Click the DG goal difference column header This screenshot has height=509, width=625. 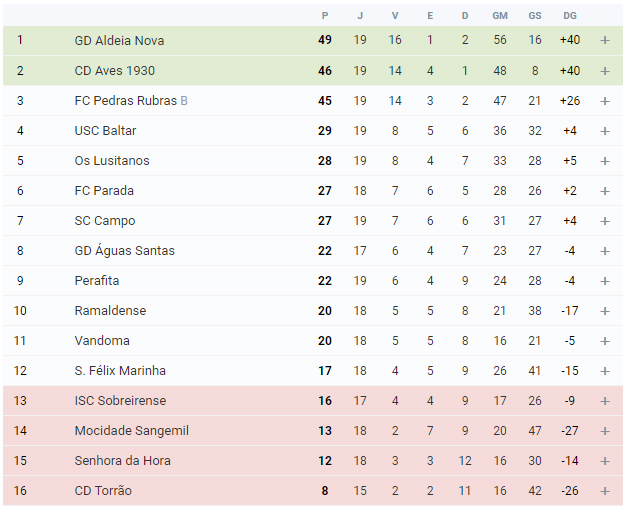click(x=570, y=16)
